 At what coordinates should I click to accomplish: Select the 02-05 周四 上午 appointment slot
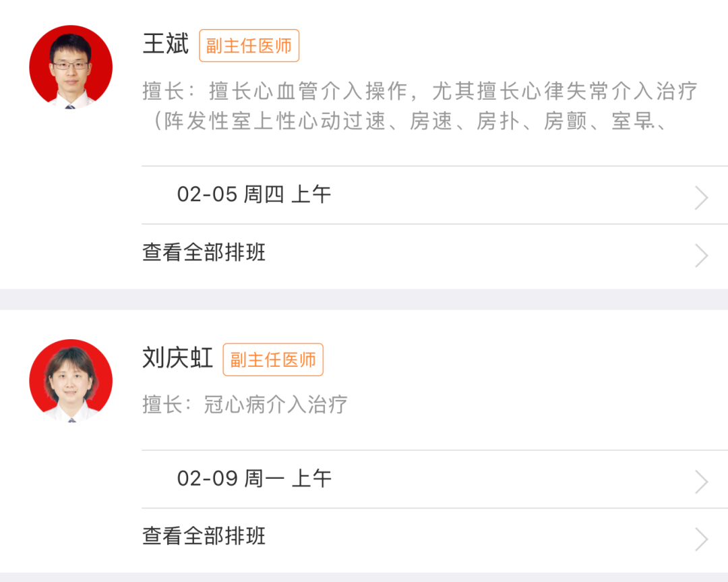[x=254, y=195]
